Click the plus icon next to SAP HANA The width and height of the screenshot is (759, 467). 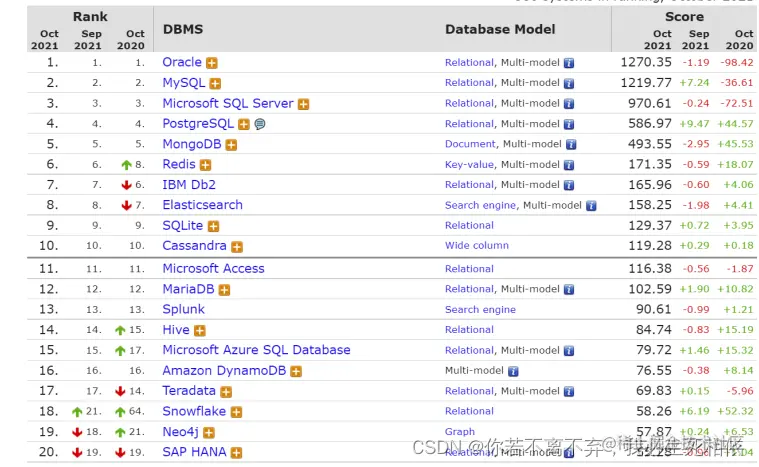coord(236,453)
